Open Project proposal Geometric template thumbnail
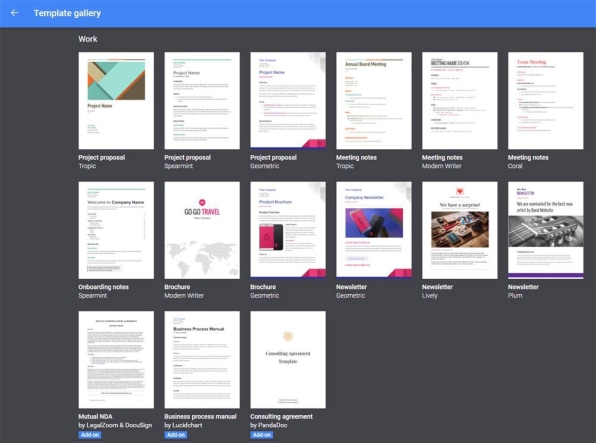The image size is (596, 443). coord(288,100)
